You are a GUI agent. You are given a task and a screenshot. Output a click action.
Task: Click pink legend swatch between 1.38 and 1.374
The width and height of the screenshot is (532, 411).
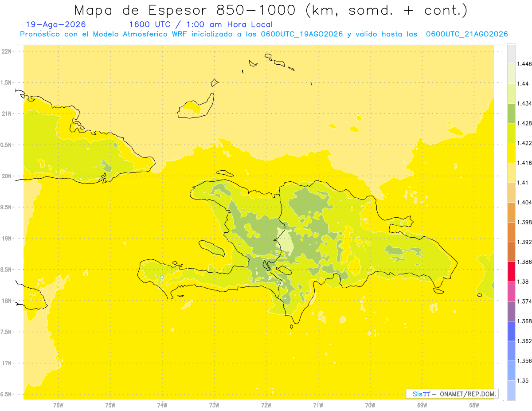click(511, 291)
